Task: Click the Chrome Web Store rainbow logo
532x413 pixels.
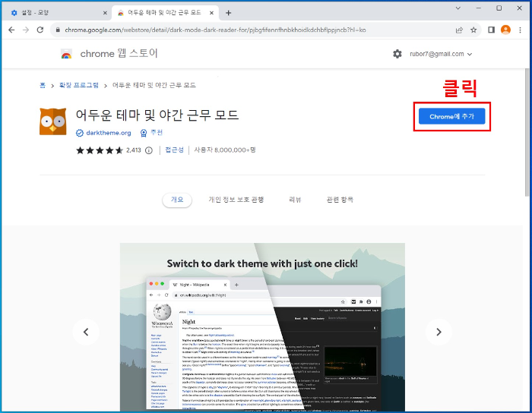Action: (67, 54)
